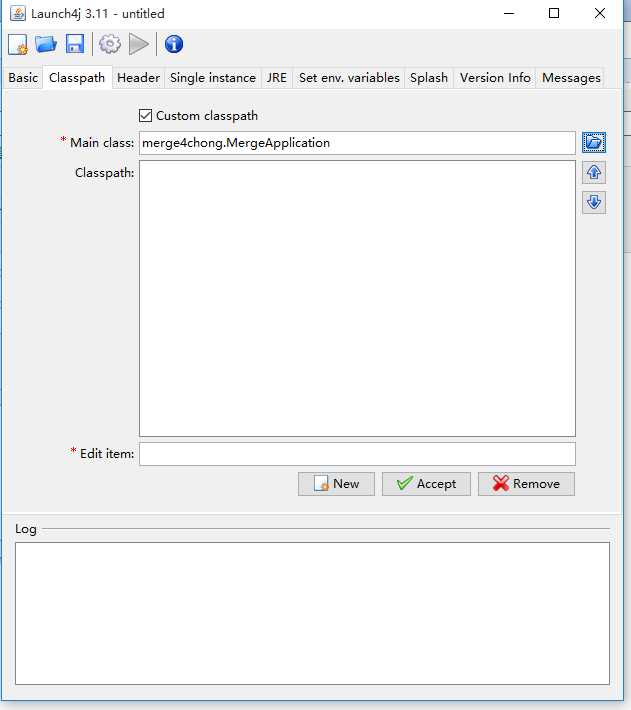Focus the Edit item text field
The width and height of the screenshot is (631, 710).
coord(357,454)
